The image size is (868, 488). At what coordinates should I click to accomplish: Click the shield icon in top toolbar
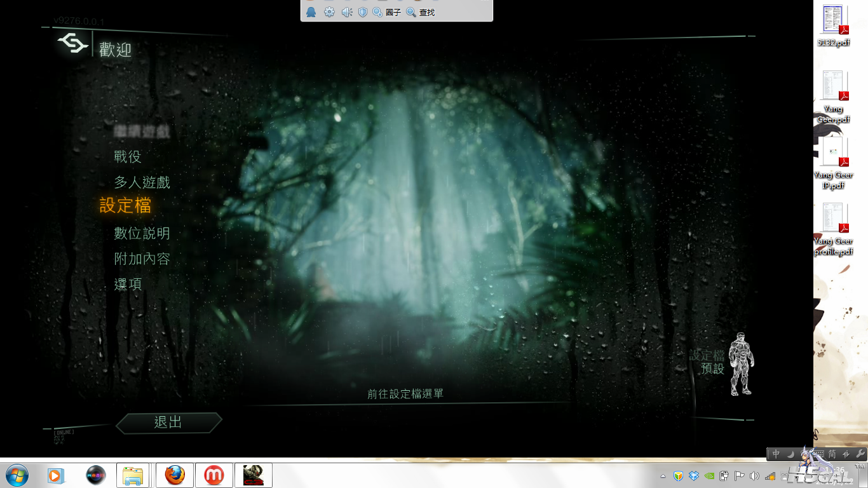tap(363, 12)
